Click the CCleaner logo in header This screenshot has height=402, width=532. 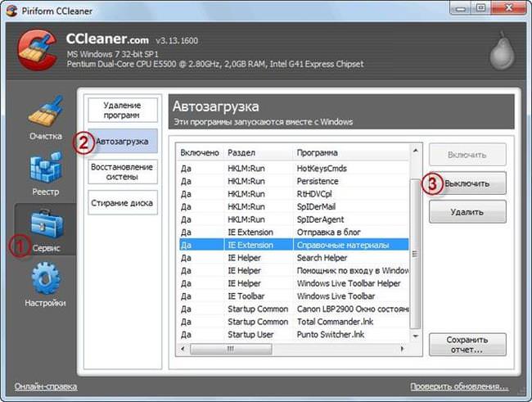(x=37, y=50)
